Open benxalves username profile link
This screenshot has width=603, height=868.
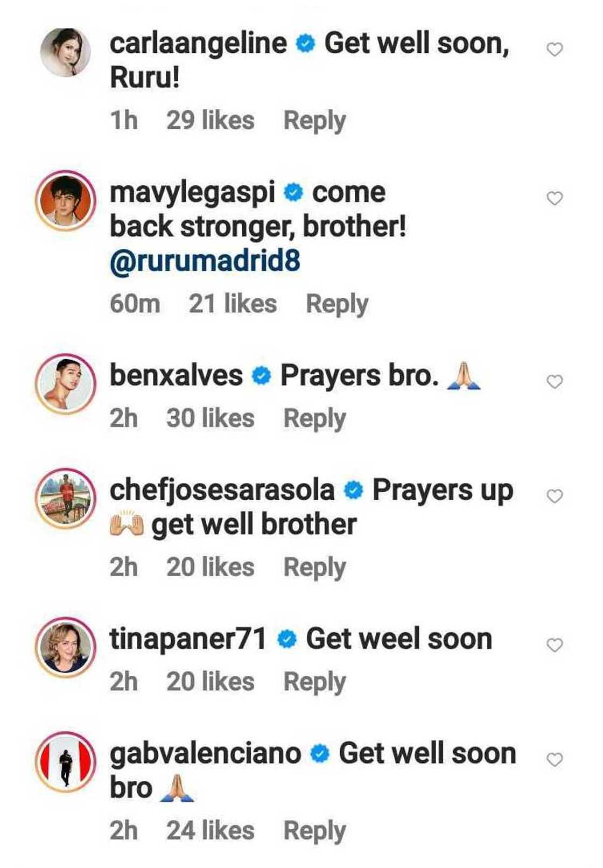[x=176, y=375]
